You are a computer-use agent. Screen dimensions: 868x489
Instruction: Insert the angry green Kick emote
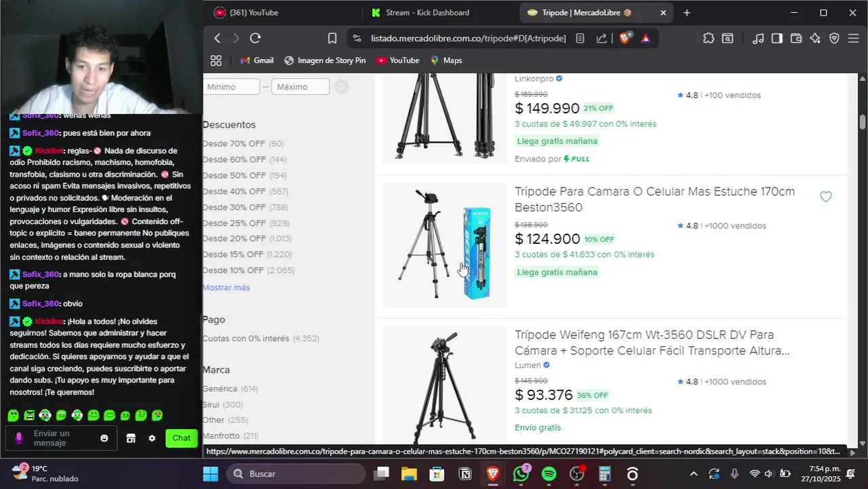tap(29, 415)
